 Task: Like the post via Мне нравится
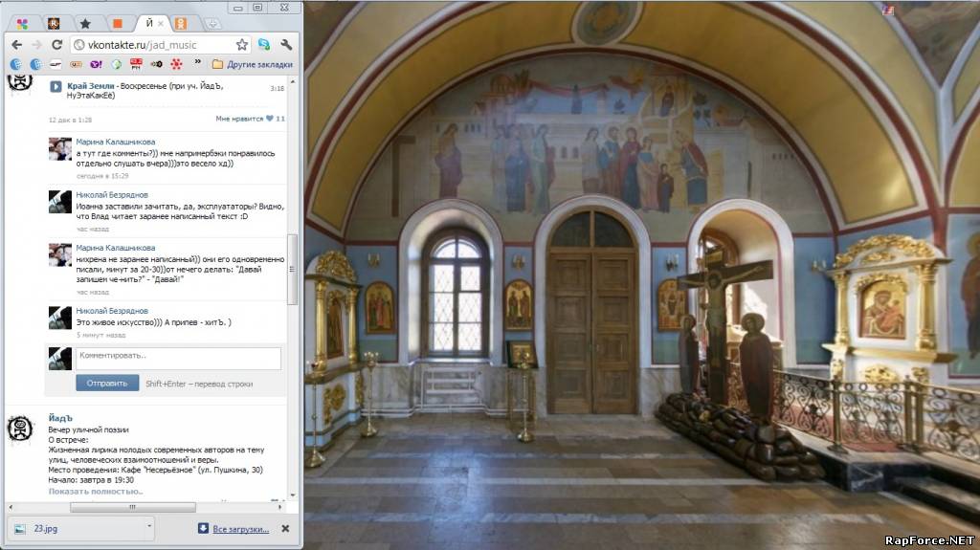pyautogui.click(x=250, y=119)
